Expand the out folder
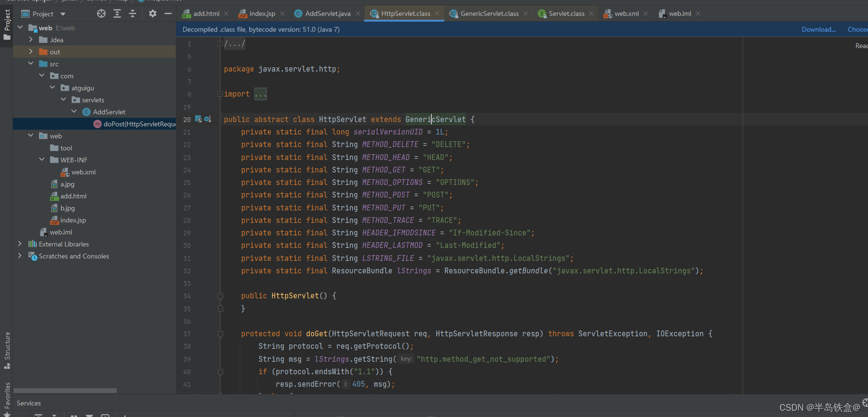Viewport: 868px width, 417px height. point(31,51)
